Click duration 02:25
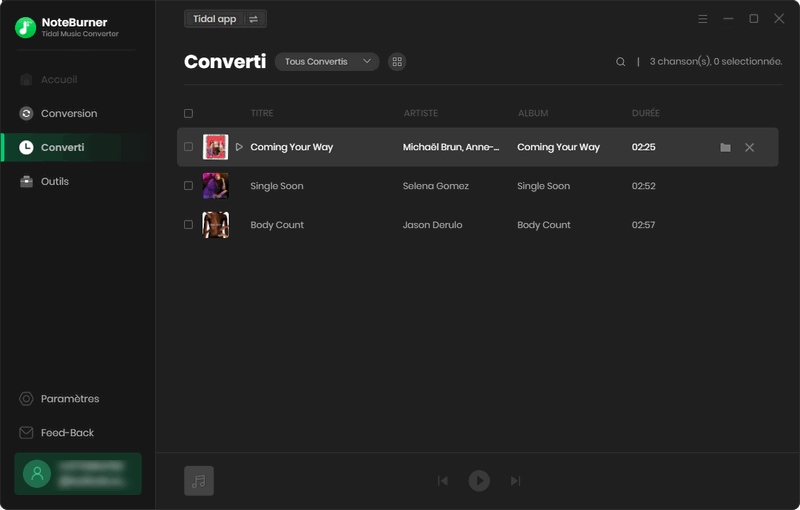This screenshot has height=510, width=800. click(x=643, y=147)
